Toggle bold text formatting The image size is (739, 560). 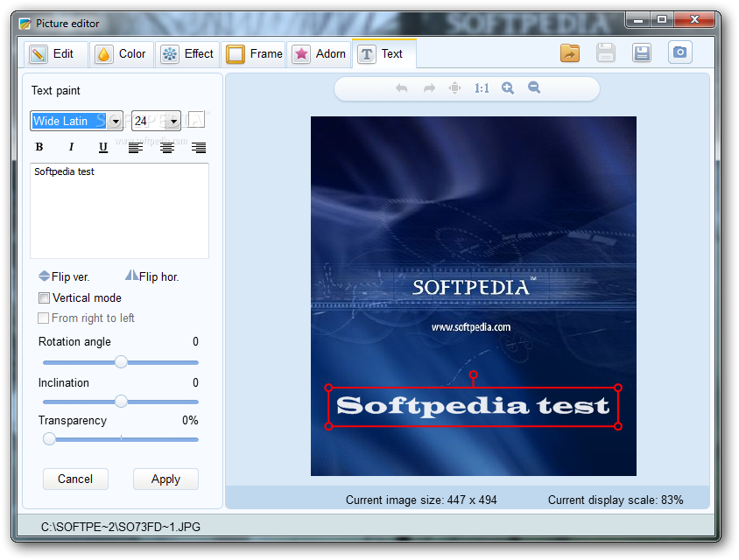click(39, 147)
